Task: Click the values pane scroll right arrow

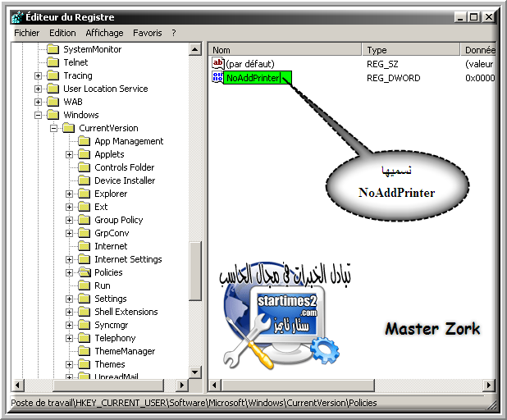Action: tap(489, 385)
